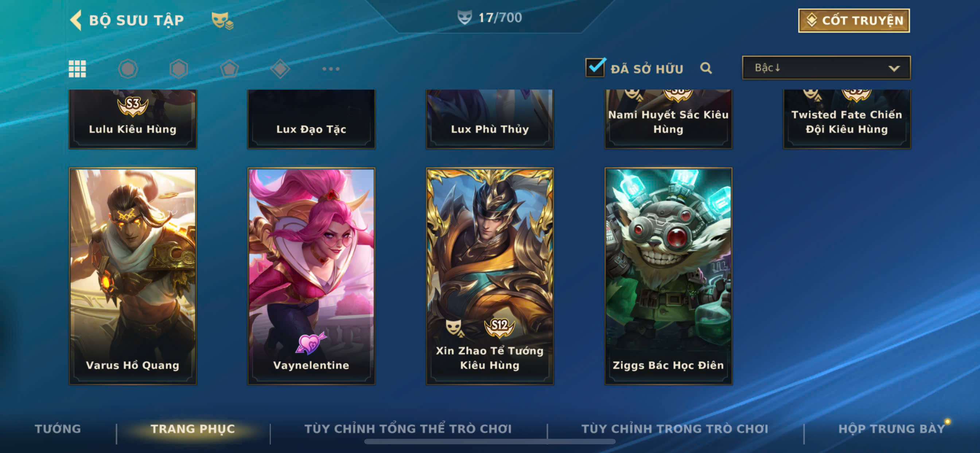Select the hexagon rarity filter icon
The image size is (980, 453).
click(x=179, y=69)
